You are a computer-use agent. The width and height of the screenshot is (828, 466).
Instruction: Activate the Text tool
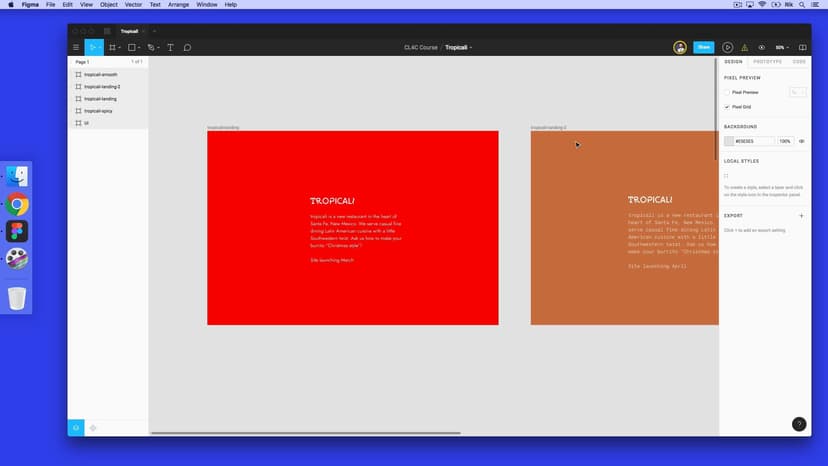[170, 47]
